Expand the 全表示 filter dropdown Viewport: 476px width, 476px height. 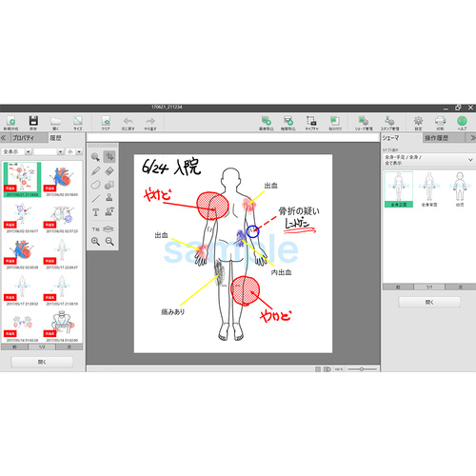(x=29, y=151)
